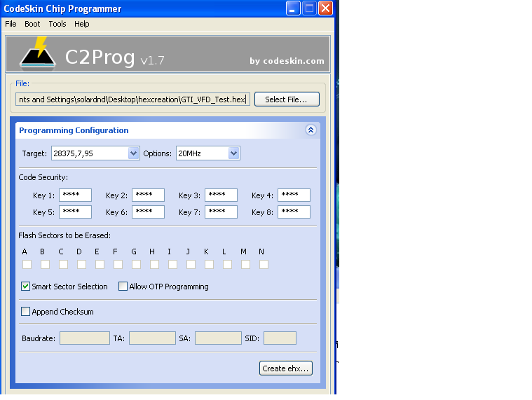Click the Key 3 field

click(221, 195)
